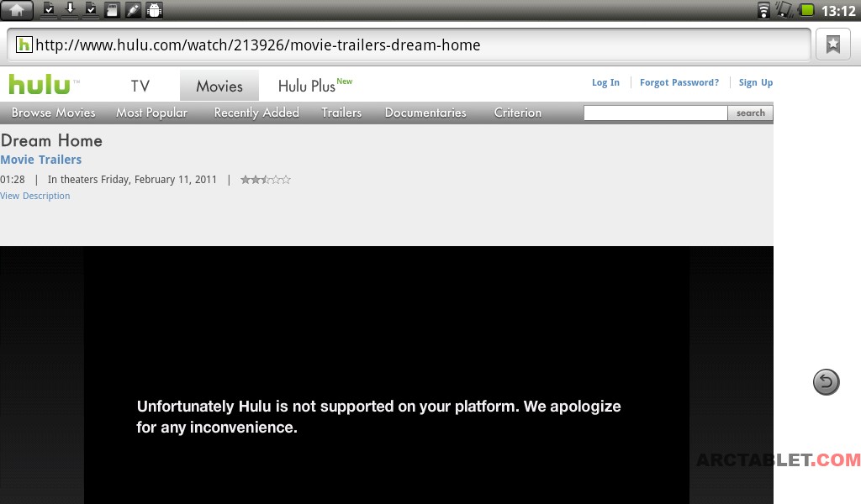The width and height of the screenshot is (861, 504).
Task: Click the green hulu logo
Action: point(40,85)
